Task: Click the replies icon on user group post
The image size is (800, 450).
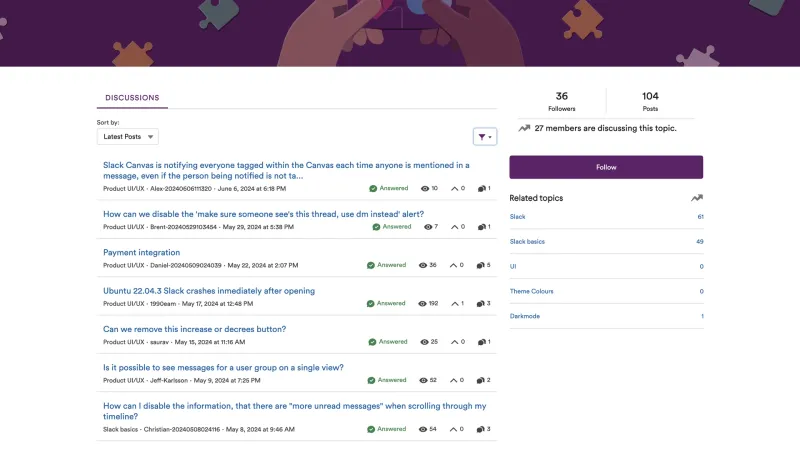Action: click(x=480, y=380)
